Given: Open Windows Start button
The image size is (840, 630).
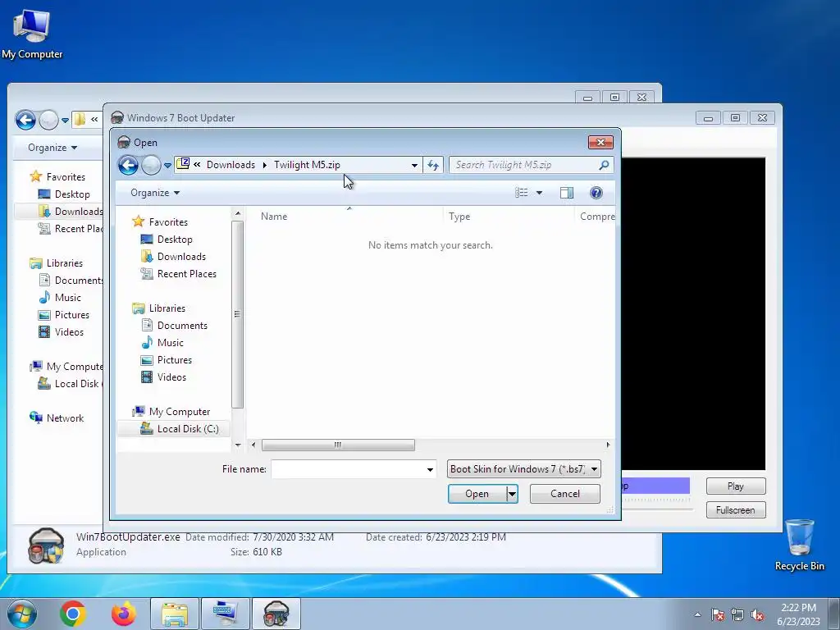Looking at the screenshot, I should (21, 614).
